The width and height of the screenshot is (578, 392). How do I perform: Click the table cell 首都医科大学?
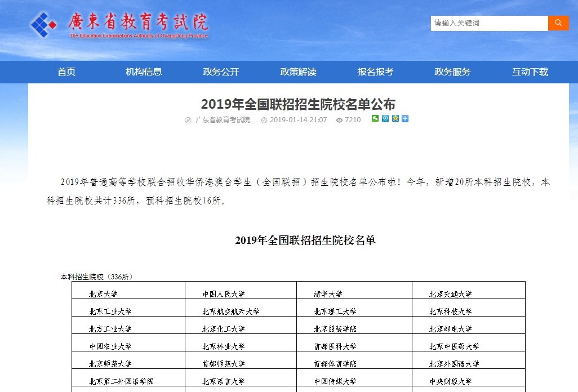click(354, 342)
